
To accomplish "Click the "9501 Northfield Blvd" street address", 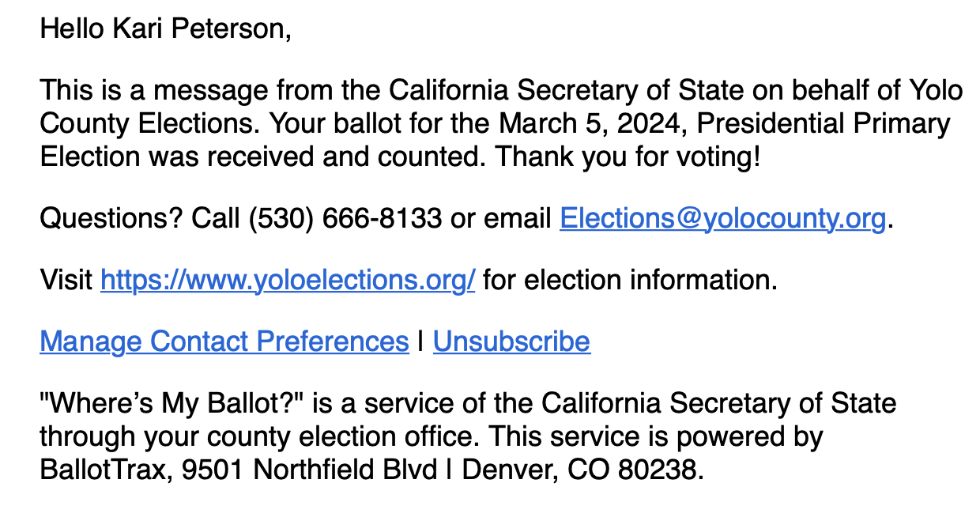I will 309,470.
